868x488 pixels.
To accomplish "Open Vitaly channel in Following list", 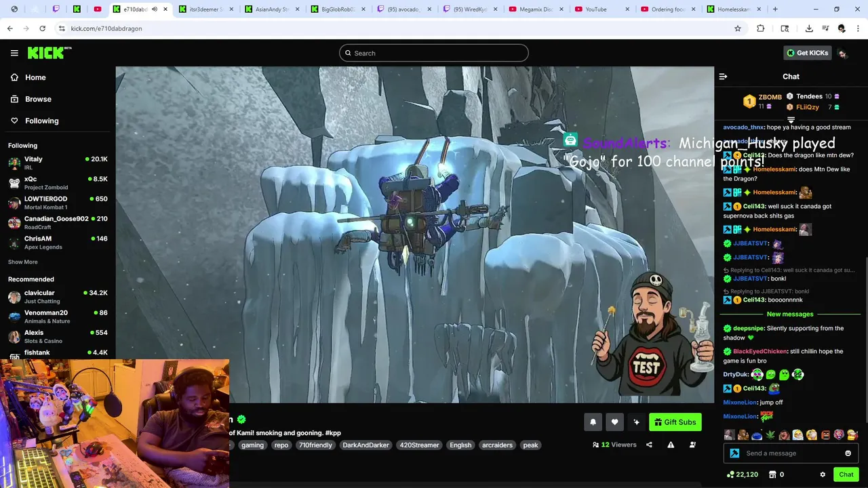I will [x=58, y=163].
